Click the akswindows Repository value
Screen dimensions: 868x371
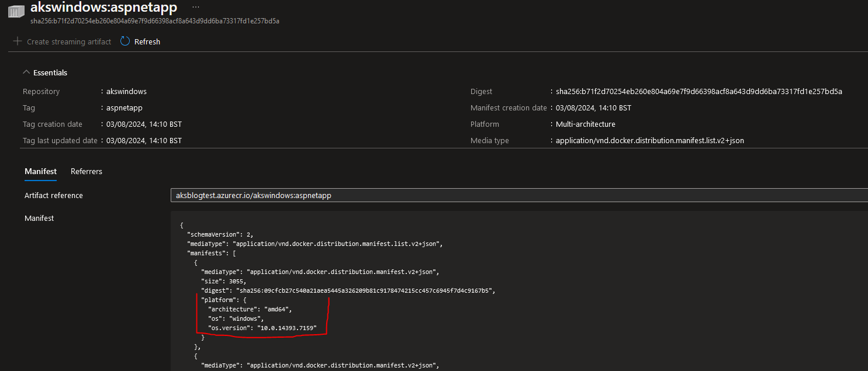126,91
